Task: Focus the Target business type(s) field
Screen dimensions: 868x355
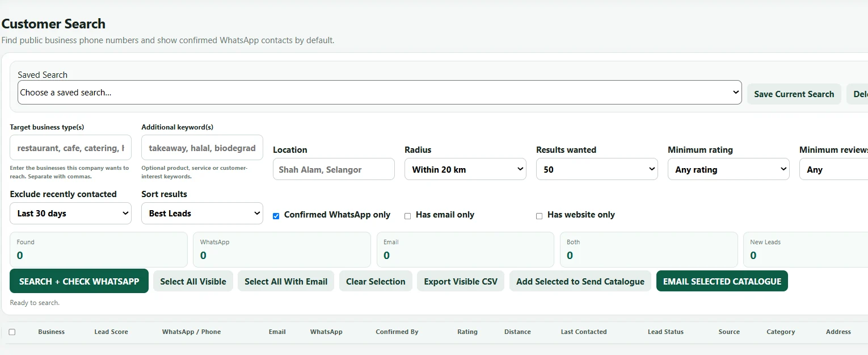Action: pyautogui.click(x=70, y=148)
